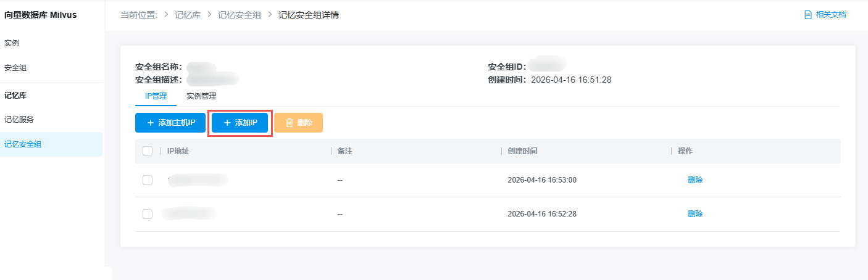Screen dimensions: 868x280
Task: Click plus icon on 添加主机IP button
Action: (150, 123)
